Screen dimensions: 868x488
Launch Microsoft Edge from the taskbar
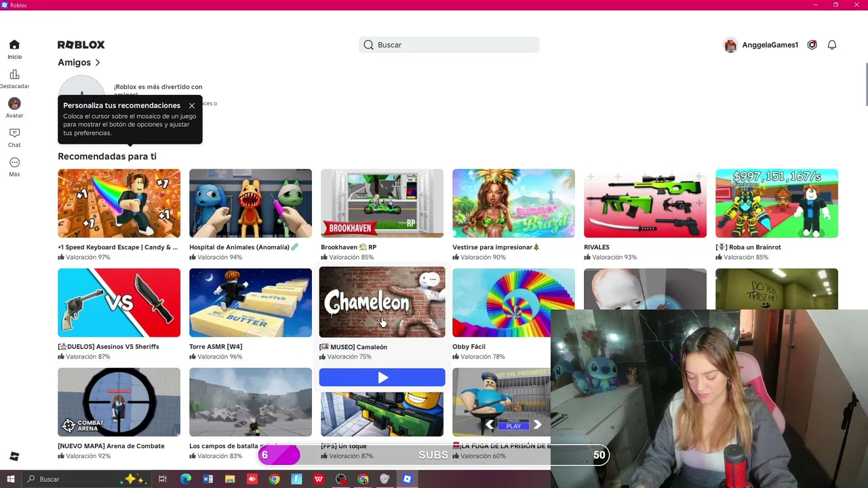[x=185, y=479]
